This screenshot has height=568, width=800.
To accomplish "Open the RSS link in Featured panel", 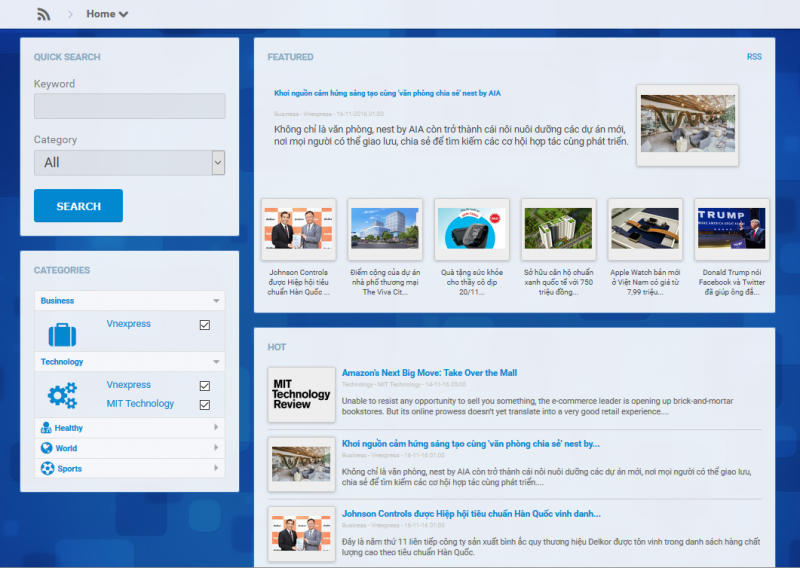I will 754,57.
